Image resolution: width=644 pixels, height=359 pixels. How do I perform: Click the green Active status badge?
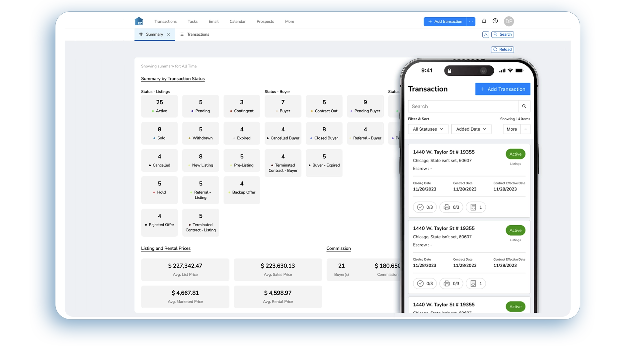tap(515, 154)
